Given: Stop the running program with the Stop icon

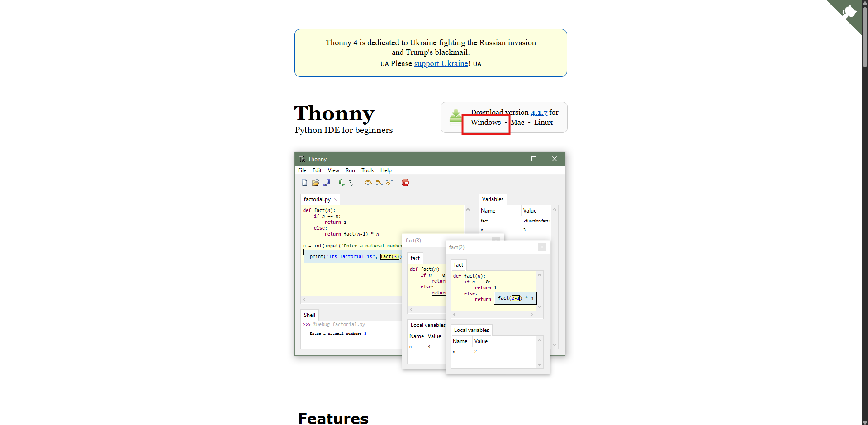Looking at the screenshot, I should click(x=405, y=183).
